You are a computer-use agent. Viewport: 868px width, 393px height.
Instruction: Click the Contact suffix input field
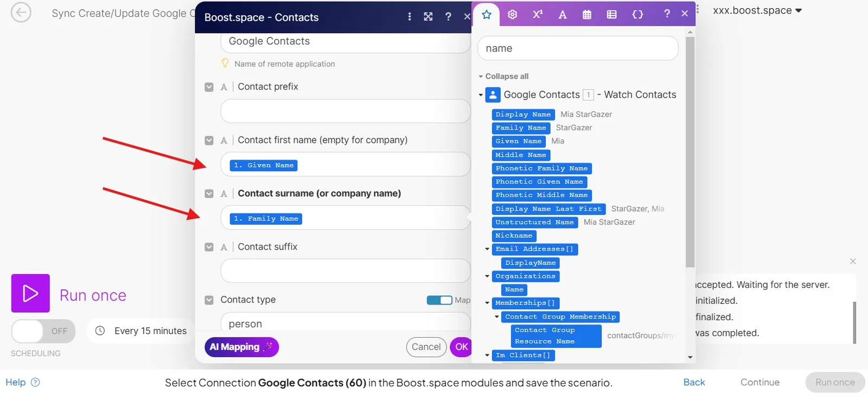point(345,271)
